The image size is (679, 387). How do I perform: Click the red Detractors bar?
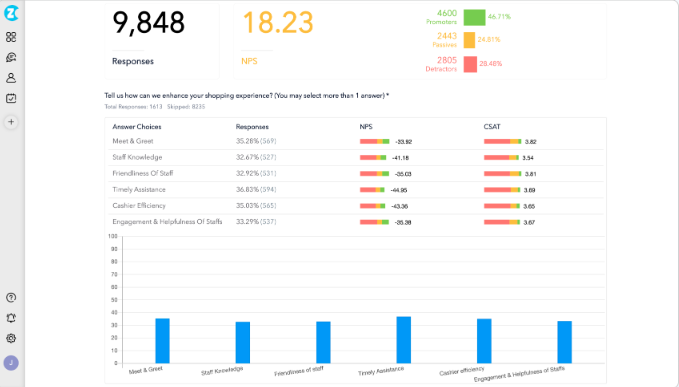tap(470, 64)
